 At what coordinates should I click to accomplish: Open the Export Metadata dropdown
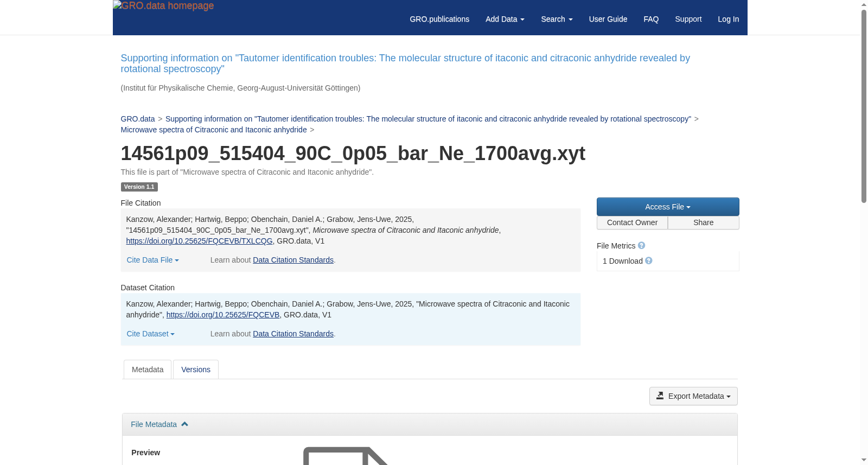[693, 396]
